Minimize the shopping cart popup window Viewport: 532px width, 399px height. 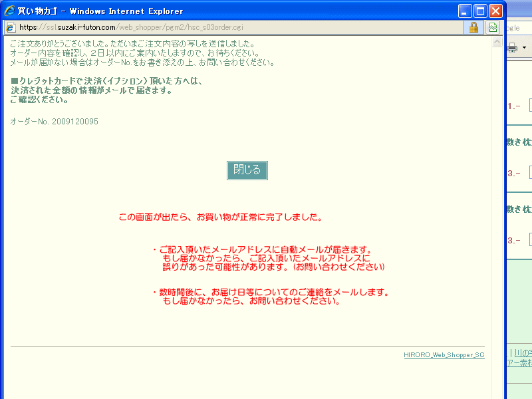point(465,11)
